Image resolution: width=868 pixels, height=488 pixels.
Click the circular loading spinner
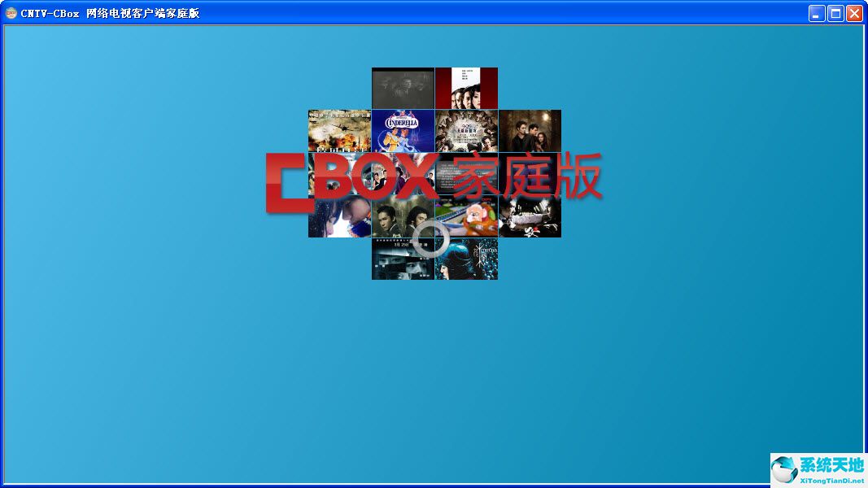coord(430,239)
